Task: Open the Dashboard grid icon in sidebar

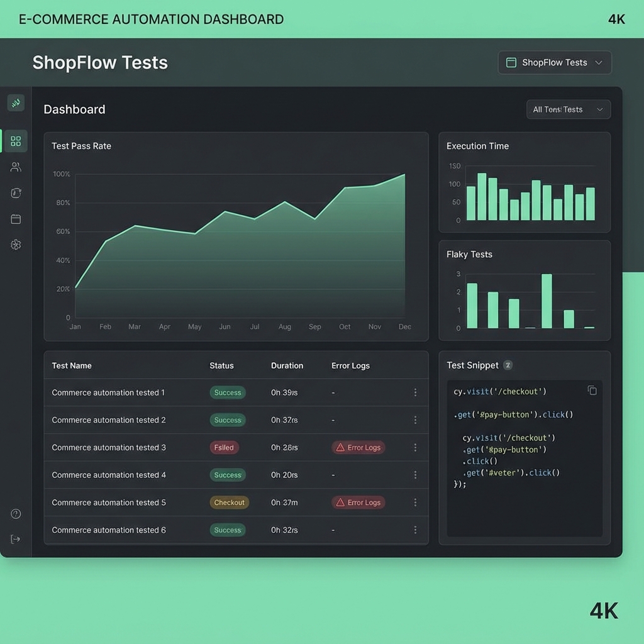Action: 15,141
